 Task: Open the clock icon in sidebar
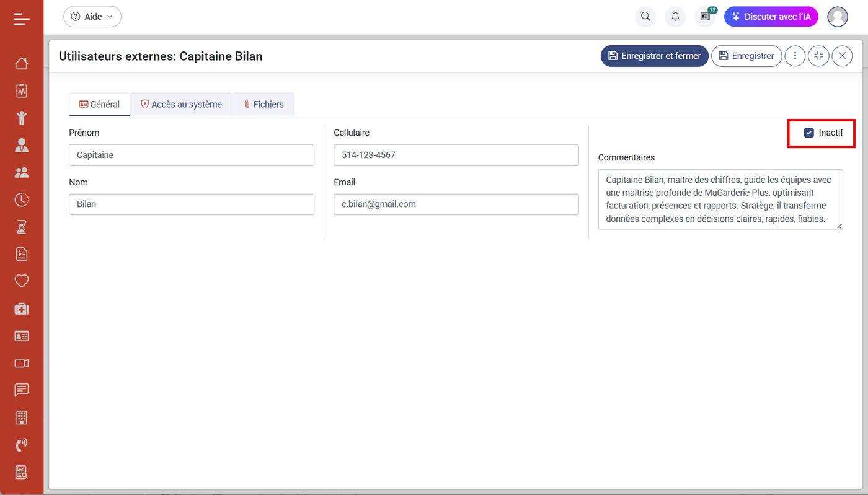point(22,199)
